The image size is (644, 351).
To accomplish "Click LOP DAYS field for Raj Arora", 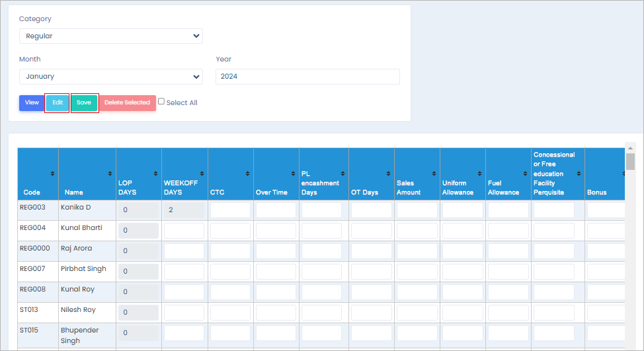I will [x=138, y=251].
